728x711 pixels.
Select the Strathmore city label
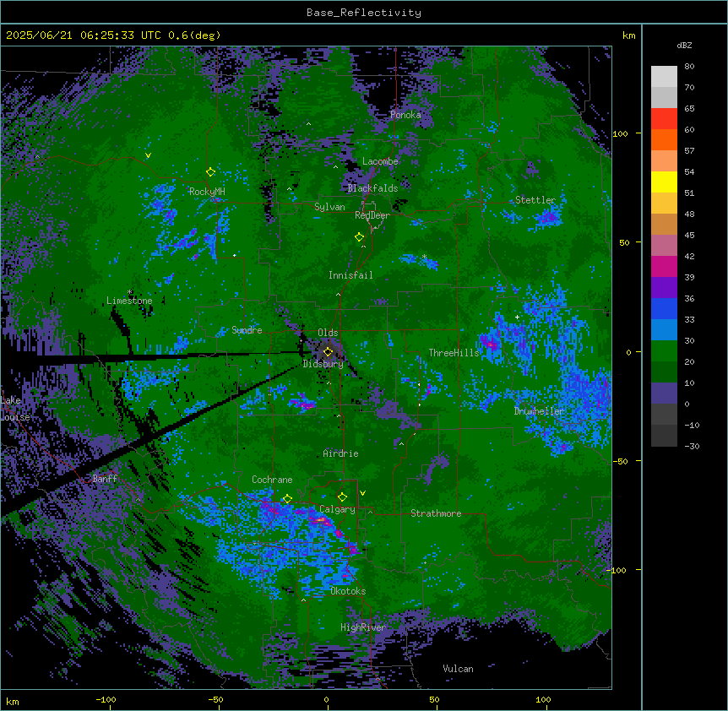[x=436, y=513]
